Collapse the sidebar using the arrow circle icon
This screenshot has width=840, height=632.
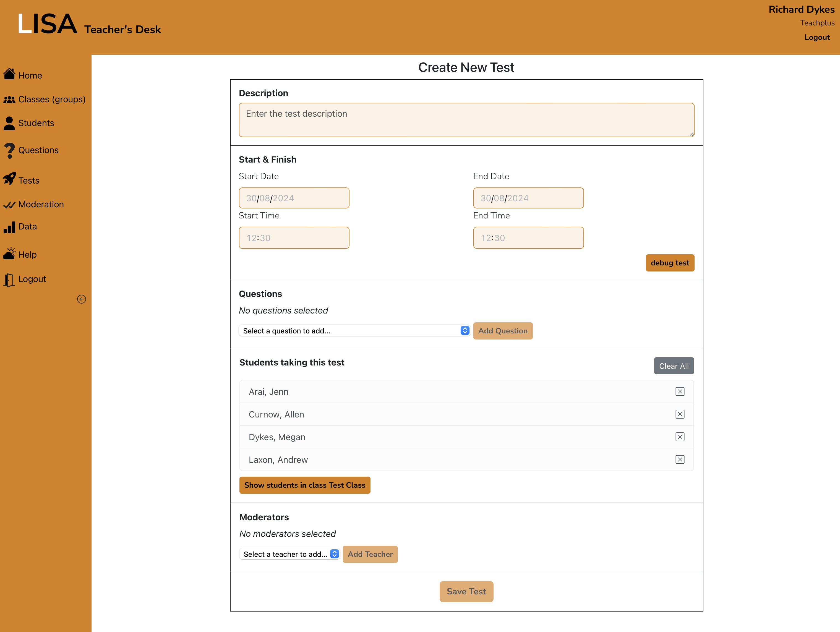(81, 299)
